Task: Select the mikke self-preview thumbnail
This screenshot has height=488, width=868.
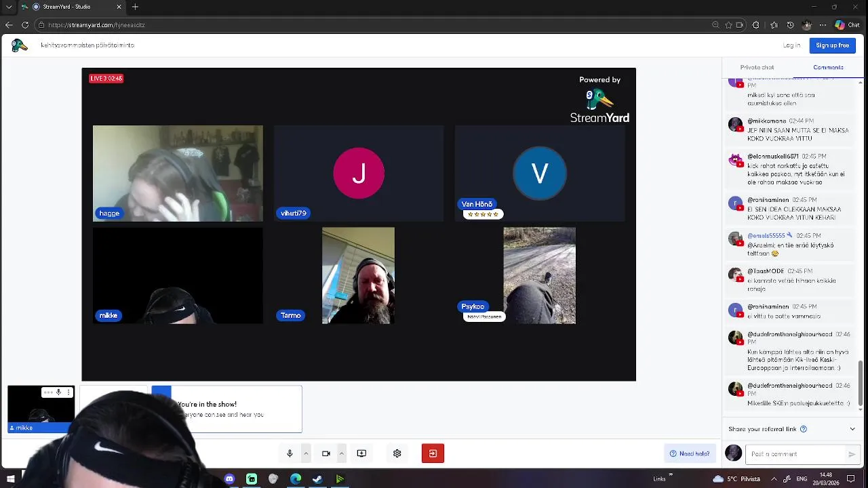Action: click(41, 409)
